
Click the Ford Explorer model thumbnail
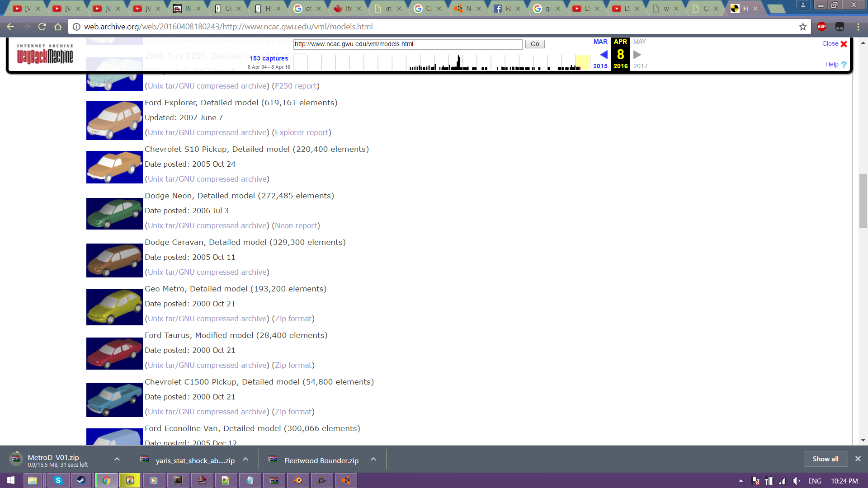[114, 120]
